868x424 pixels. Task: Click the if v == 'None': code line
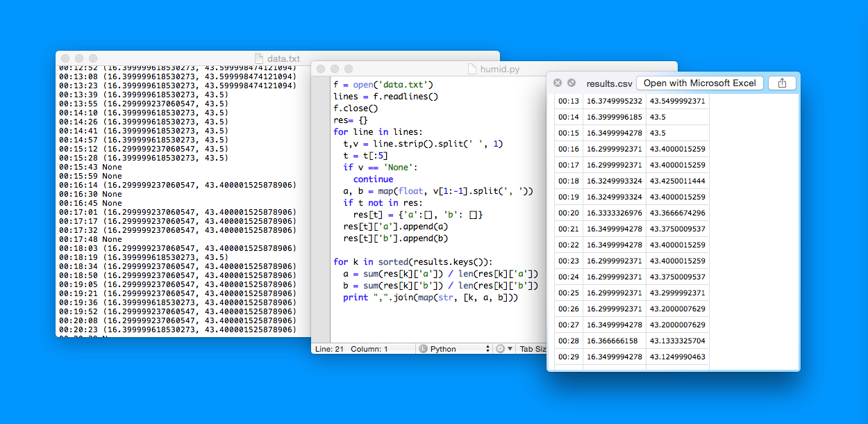pyautogui.click(x=381, y=168)
